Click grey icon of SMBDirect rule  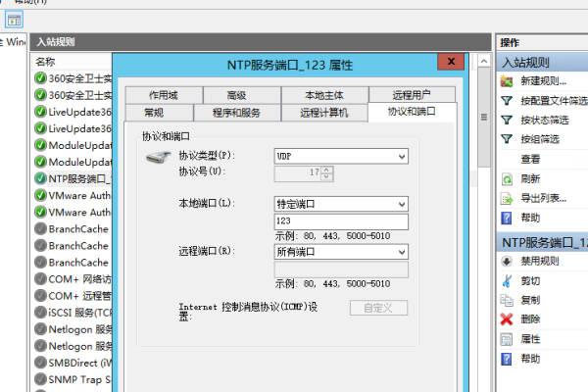point(40,363)
